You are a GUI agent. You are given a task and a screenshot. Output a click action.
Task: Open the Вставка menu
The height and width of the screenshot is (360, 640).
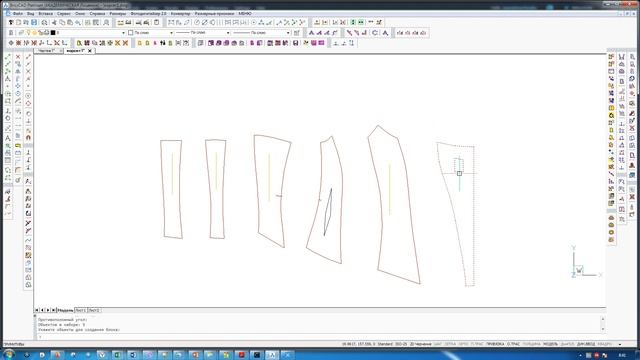coord(45,13)
